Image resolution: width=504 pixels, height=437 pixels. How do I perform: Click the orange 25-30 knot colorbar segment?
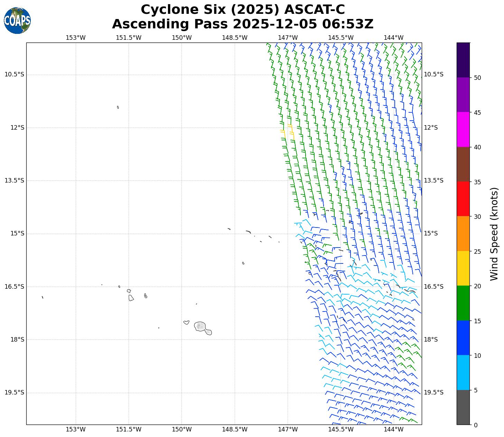463,233
